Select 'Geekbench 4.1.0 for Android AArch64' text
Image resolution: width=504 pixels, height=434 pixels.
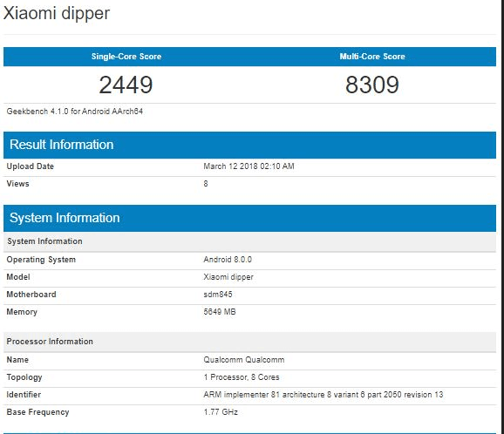tap(75, 112)
